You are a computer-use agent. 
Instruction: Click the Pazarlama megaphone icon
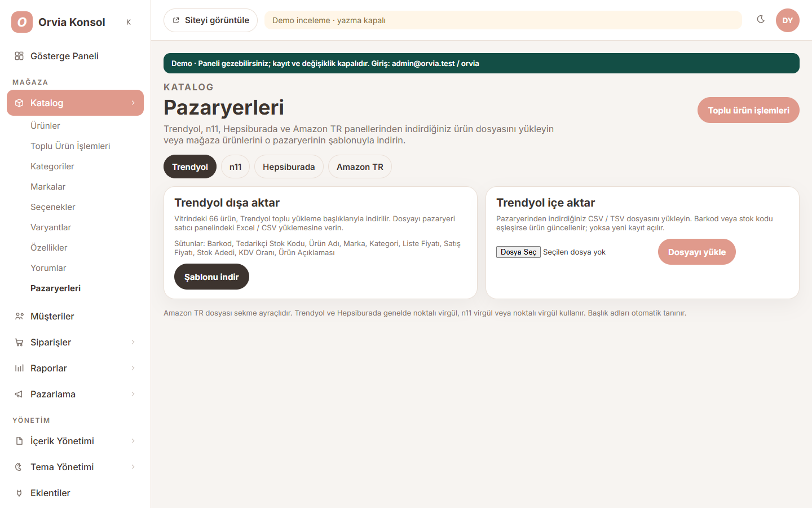point(19,394)
